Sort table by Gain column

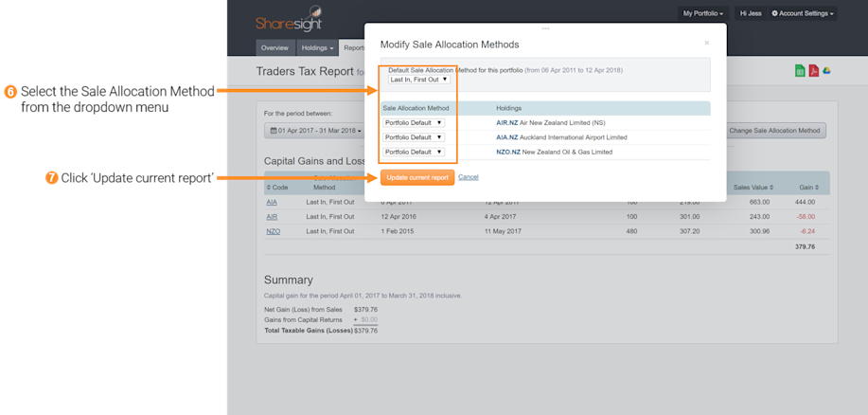point(808,188)
